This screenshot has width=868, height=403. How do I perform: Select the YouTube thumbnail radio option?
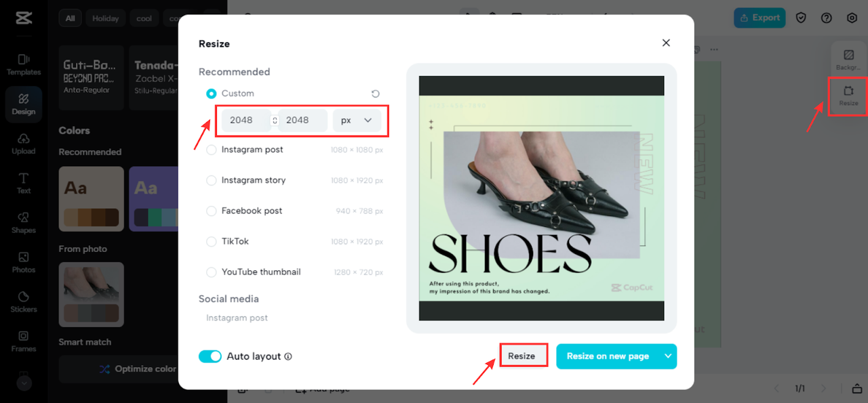point(212,272)
